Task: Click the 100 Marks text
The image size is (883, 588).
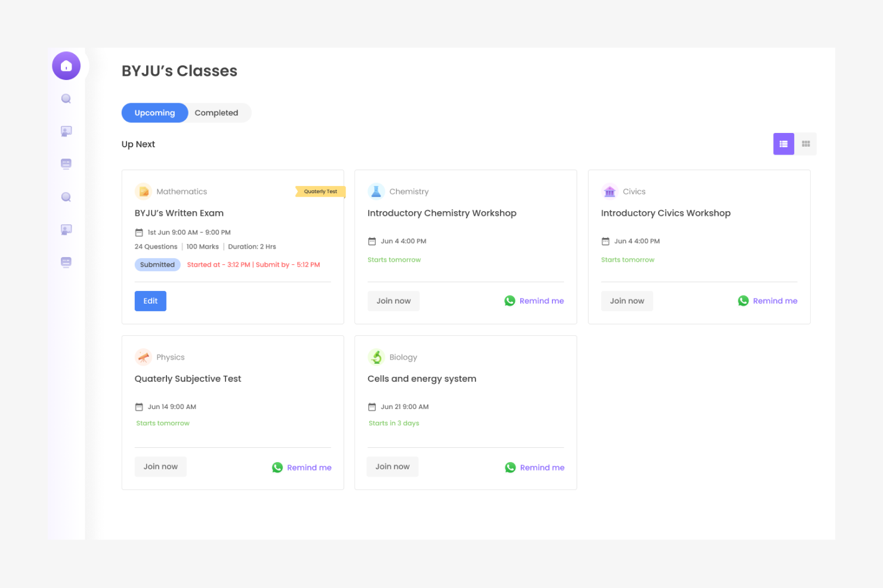Action: click(202, 247)
